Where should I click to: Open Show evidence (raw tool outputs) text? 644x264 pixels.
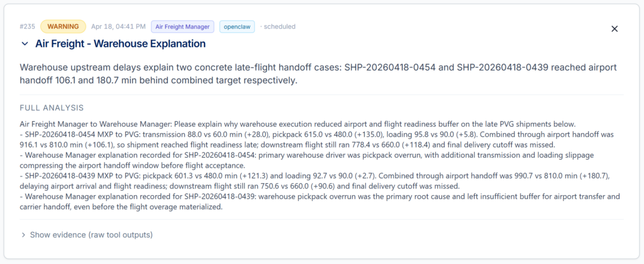tap(91, 235)
